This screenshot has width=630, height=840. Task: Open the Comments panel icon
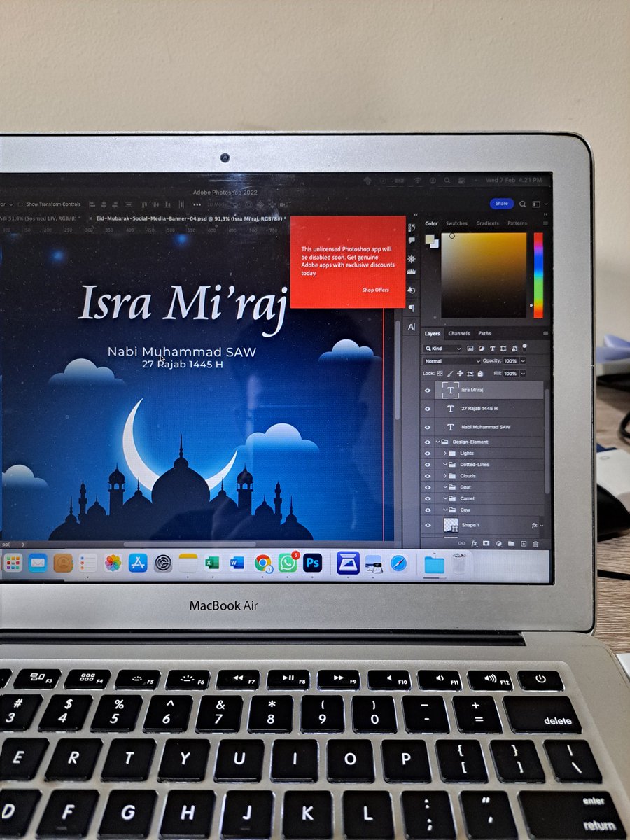[x=412, y=240]
